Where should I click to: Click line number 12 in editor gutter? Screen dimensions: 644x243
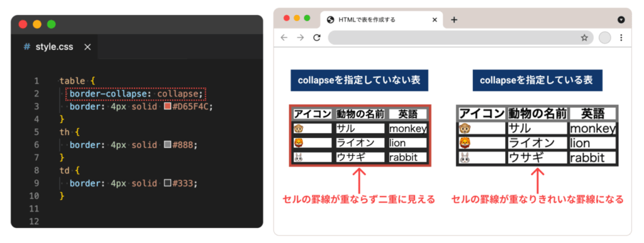(35, 221)
